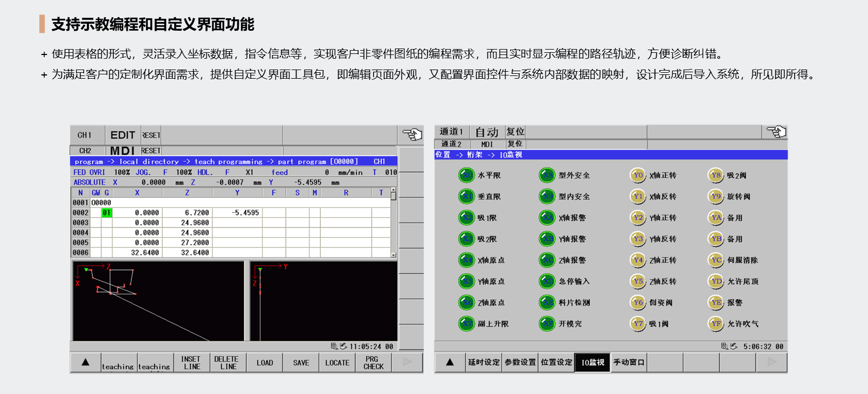Click the XA X轴报警 alarm indicator
The width and height of the screenshot is (868, 394).
click(x=547, y=218)
